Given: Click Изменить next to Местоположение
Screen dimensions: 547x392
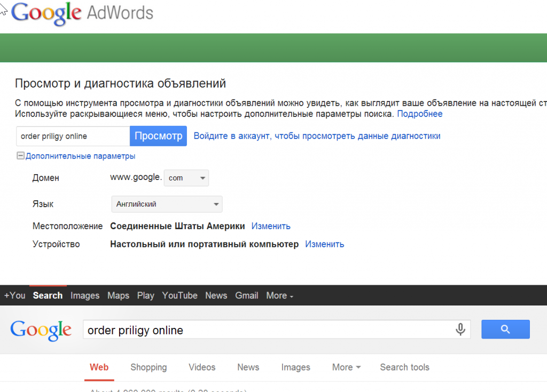Looking at the screenshot, I should pyautogui.click(x=271, y=226).
